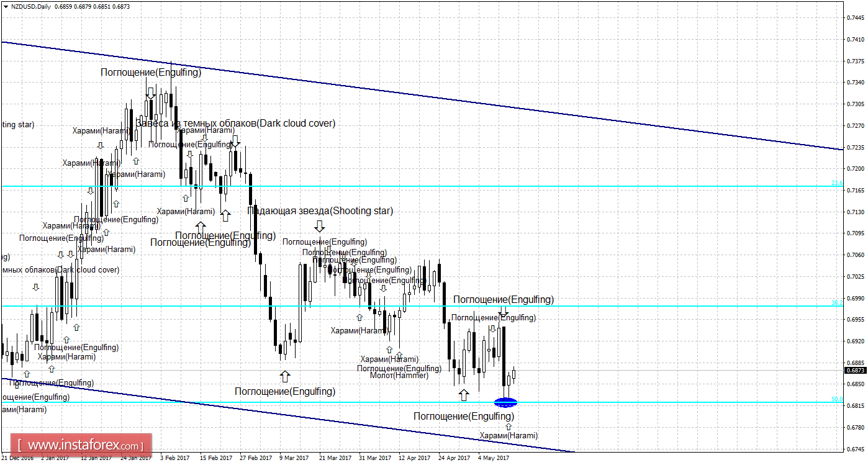Select the Падающая звезда (Shooting star) pattern label
868x465 pixels.
(x=320, y=211)
